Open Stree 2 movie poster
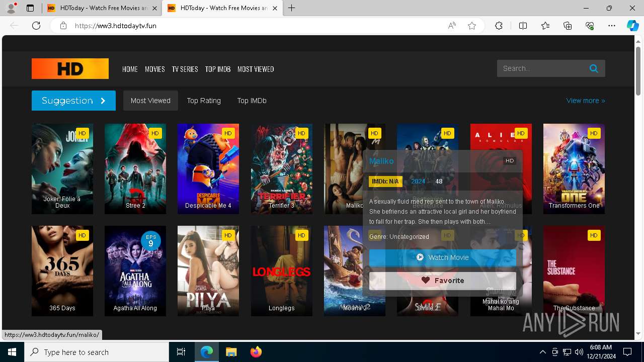The height and width of the screenshot is (362, 644). tap(135, 169)
